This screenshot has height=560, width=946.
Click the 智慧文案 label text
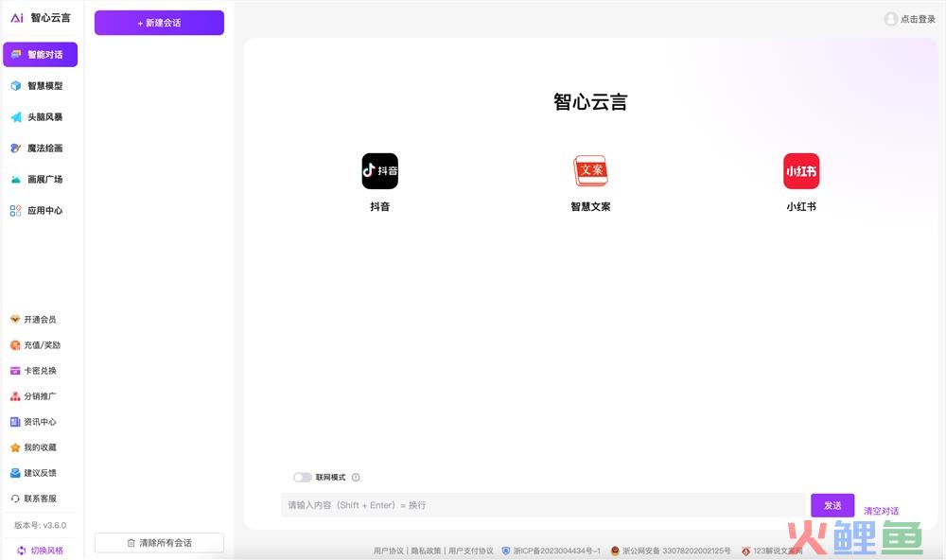(x=590, y=206)
